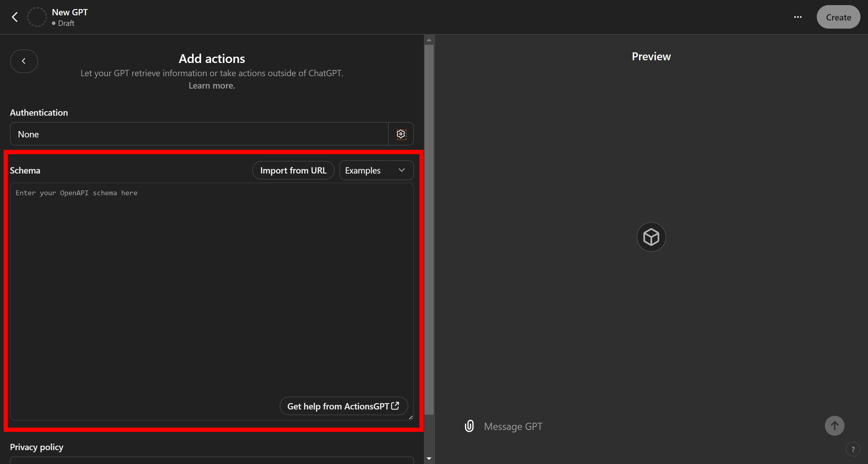This screenshot has height=464, width=868.
Task: Click Get help from ActionsGPT
Action: (x=343, y=406)
